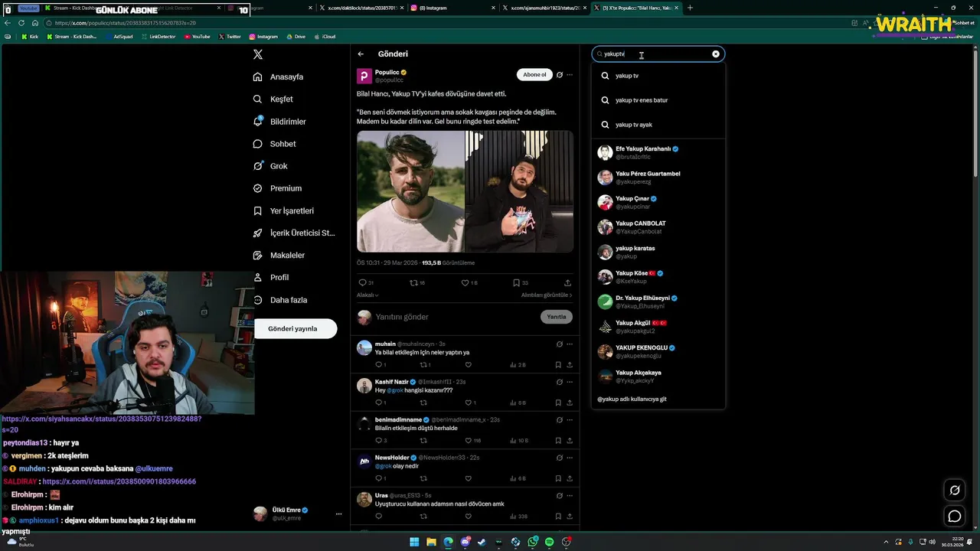The width and height of the screenshot is (980, 551).
Task: Open Populicc profile avatar
Action: (364, 76)
